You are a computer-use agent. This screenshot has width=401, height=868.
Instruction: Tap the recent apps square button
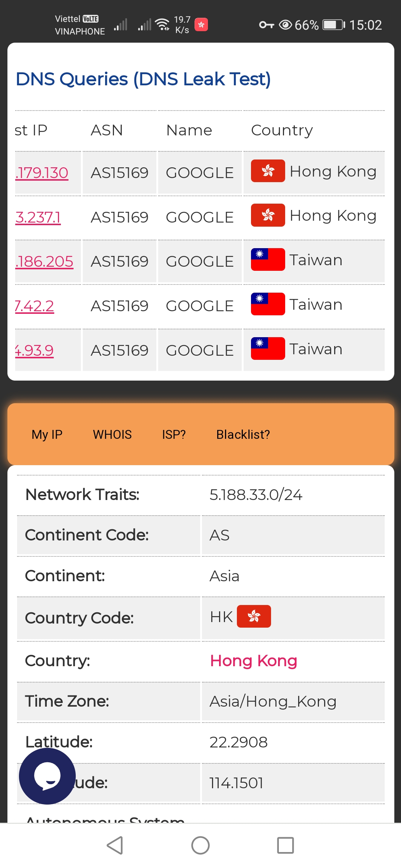coord(286,845)
